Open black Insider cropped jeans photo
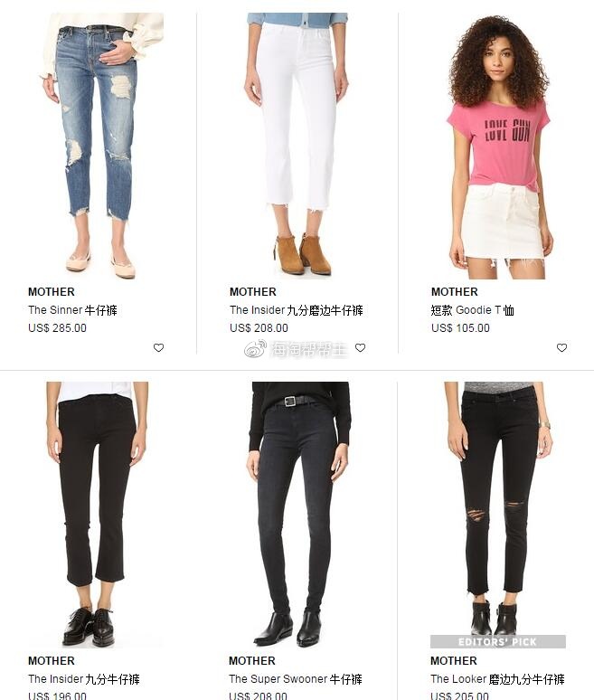Viewport: 594px width, 700px height. (x=98, y=515)
